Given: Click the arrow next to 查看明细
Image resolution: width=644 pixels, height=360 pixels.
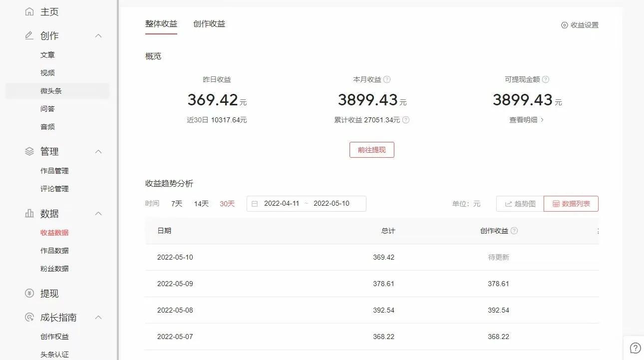Looking at the screenshot, I should (542, 120).
